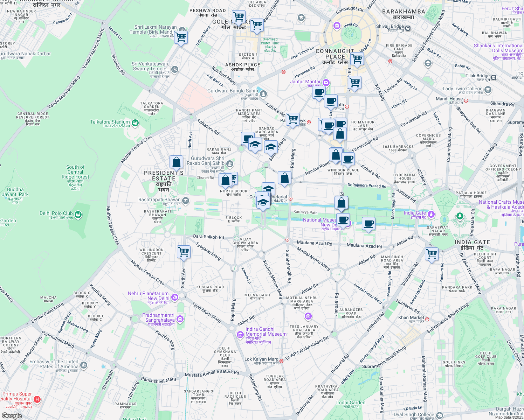Select the Delhi Polo Club marker
The height and width of the screenshot is (420, 524).
(x=78, y=213)
